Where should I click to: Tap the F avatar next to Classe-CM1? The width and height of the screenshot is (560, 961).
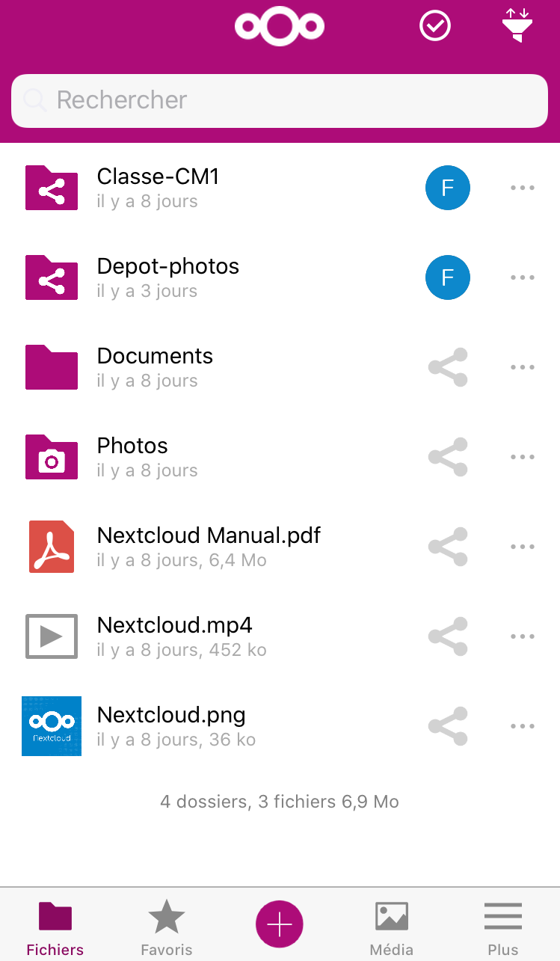(448, 188)
